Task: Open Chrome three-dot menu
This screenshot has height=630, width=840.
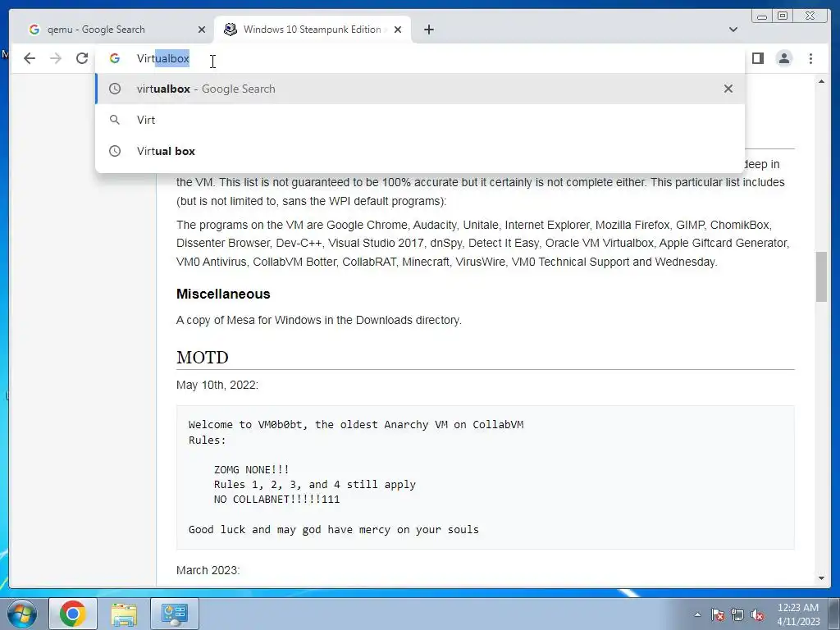Action: [810, 58]
